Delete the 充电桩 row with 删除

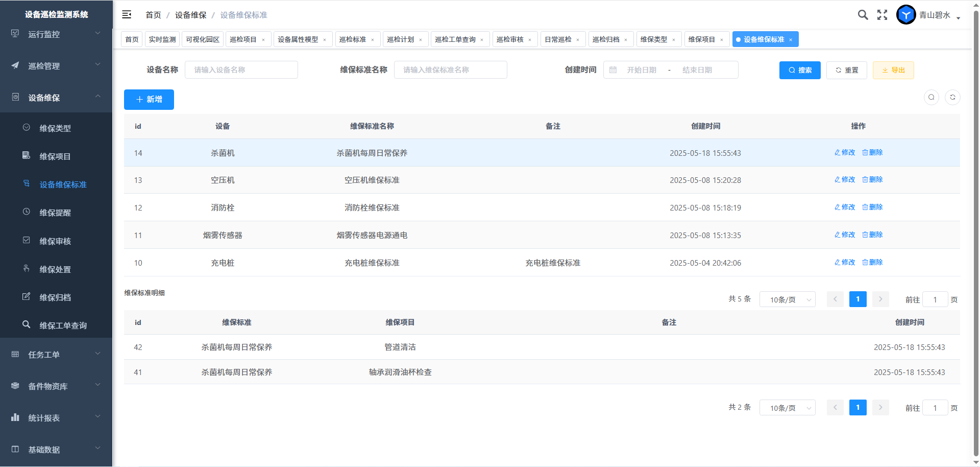pos(872,262)
